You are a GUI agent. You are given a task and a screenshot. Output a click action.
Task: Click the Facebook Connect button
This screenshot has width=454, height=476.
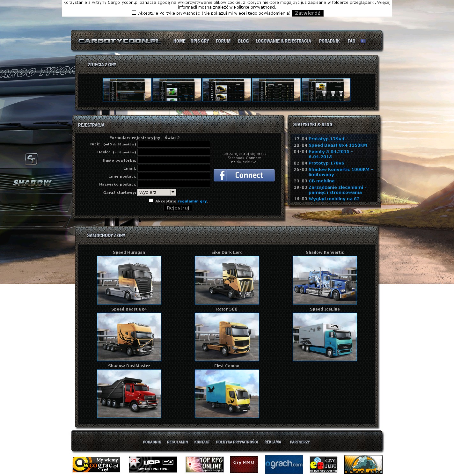coord(244,175)
